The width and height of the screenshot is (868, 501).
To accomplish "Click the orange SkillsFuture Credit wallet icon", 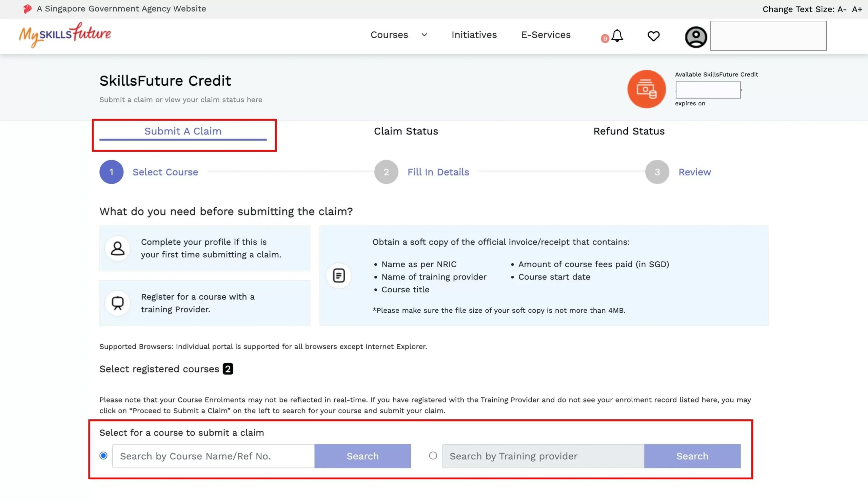I will click(646, 89).
